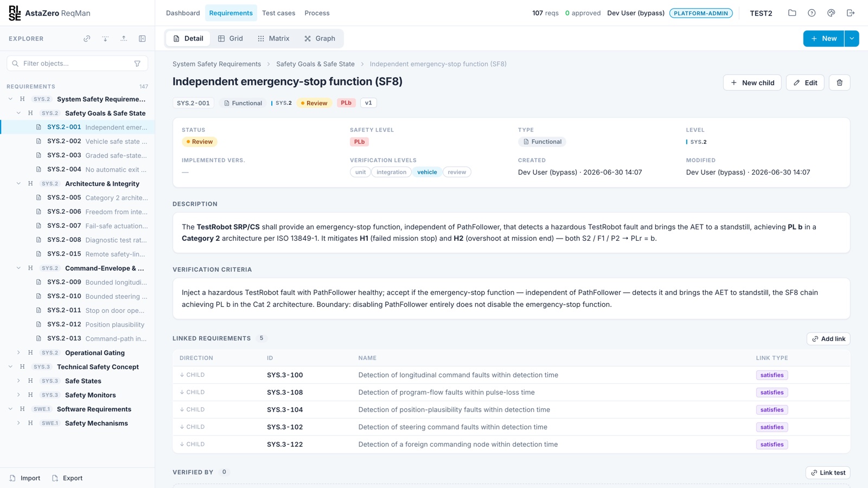This screenshot has height=488, width=868.
Task: Collapse the Command-Envelope tree node
Action: pos(18,268)
